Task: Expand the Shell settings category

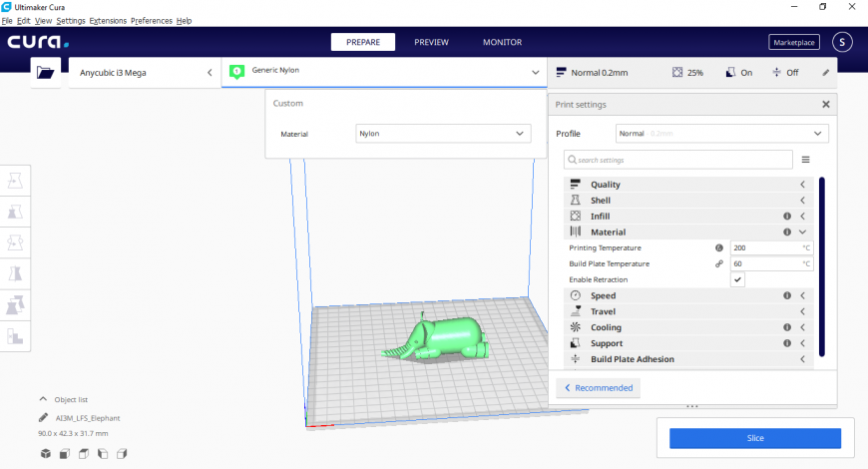Action: pos(688,201)
